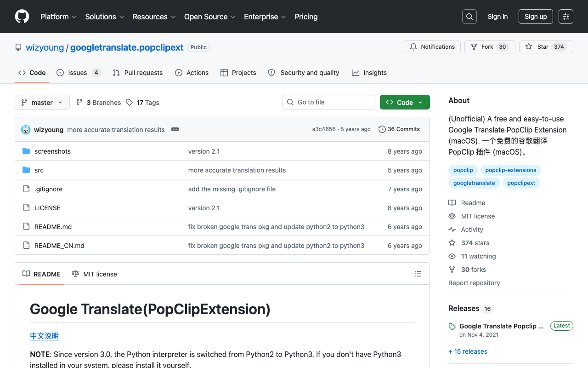Open the README_CN.md file
Image resolution: width=588 pixels, height=368 pixels.
59,246
